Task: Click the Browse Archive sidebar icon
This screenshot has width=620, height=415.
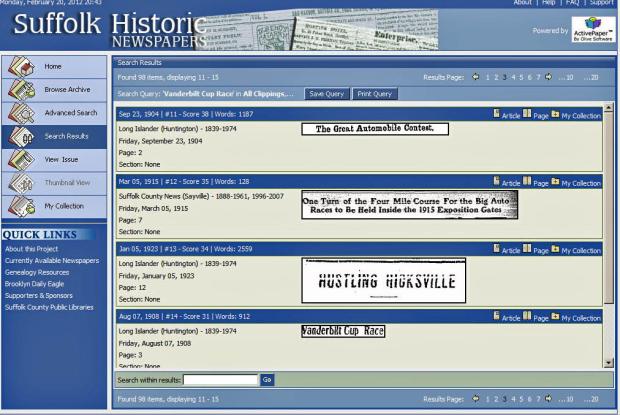Action: pyautogui.click(x=21, y=90)
